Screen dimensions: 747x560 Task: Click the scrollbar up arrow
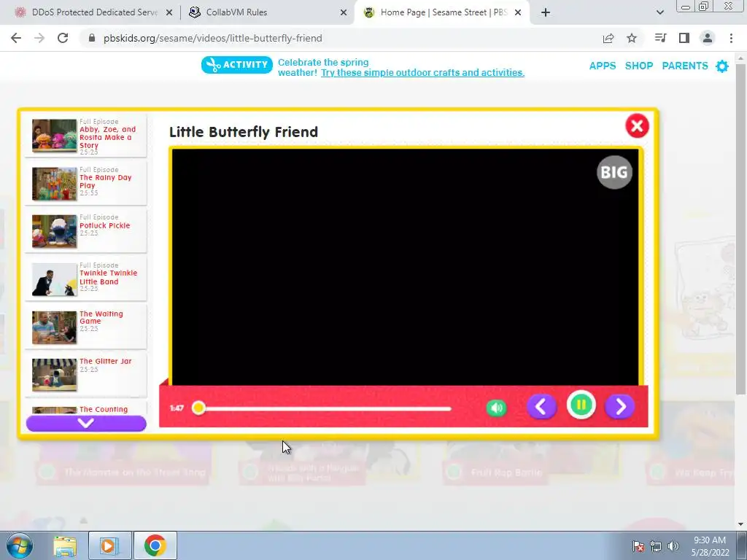pyautogui.click(x=740, y=58)
